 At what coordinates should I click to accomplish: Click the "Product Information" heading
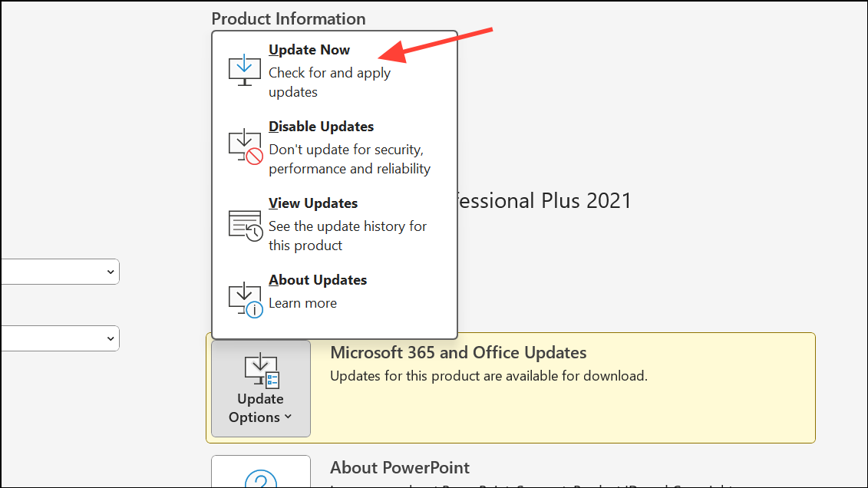click(289, 18)
